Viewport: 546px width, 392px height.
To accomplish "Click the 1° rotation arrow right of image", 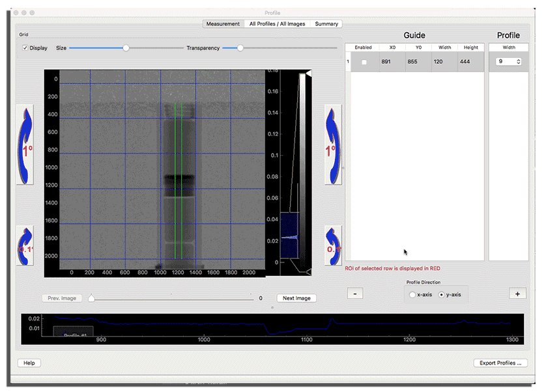I will [x=333, y=144].
